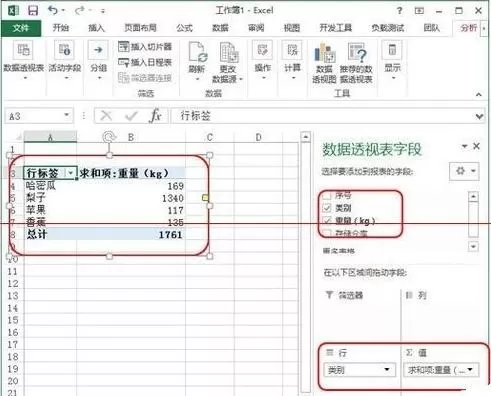The image size is (491, 396).
Task: Click the Name Box showing A3
Action: [39, 116]
